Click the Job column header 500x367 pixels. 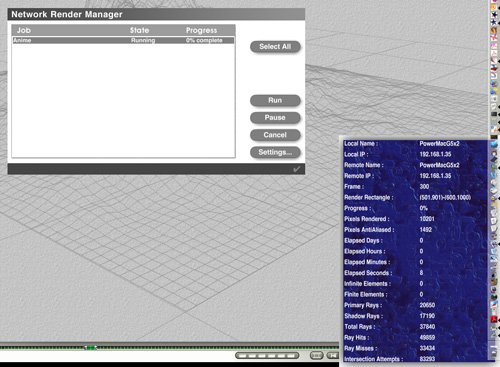coord(24,30)
